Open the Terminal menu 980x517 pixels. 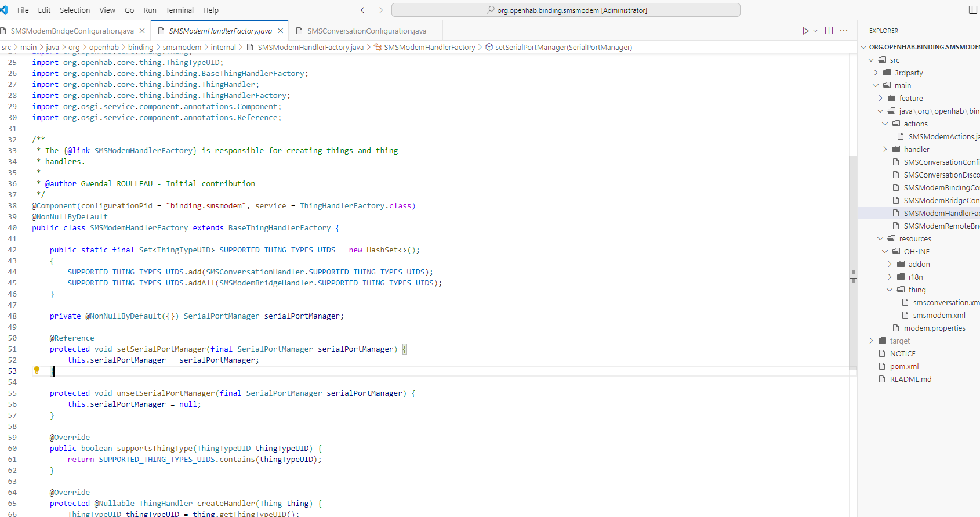[179, 10]
